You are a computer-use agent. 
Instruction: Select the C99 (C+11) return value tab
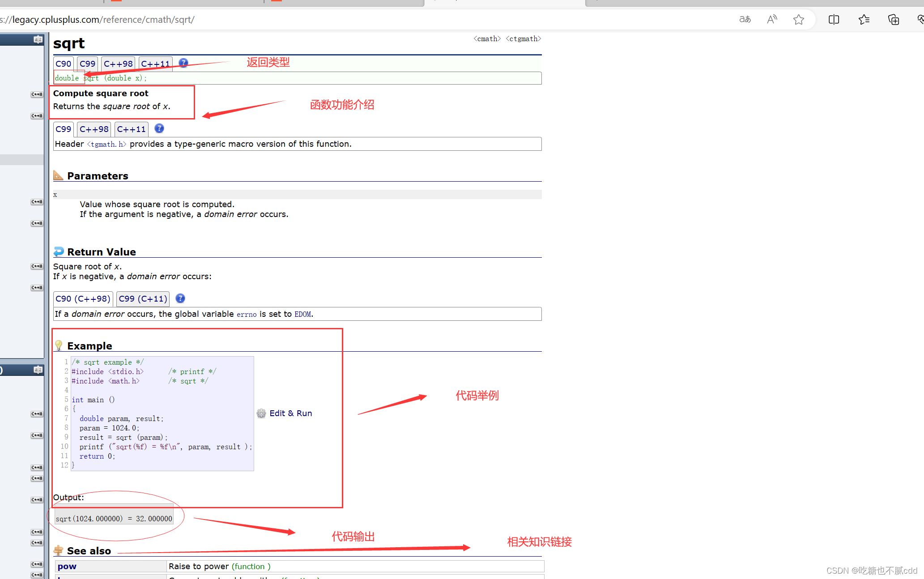tap(143, 299)
